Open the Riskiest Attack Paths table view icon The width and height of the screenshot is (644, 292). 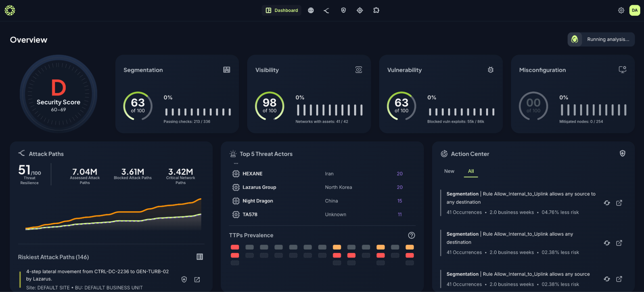click(x=199, y=257)
